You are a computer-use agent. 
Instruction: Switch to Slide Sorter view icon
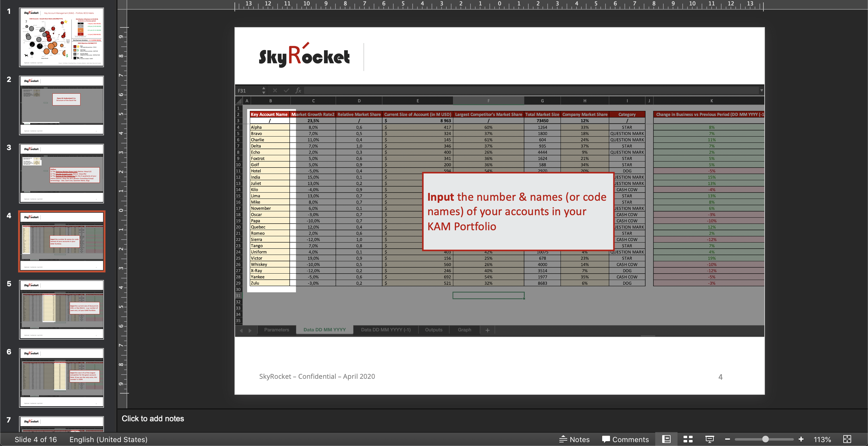click(688, 439)
